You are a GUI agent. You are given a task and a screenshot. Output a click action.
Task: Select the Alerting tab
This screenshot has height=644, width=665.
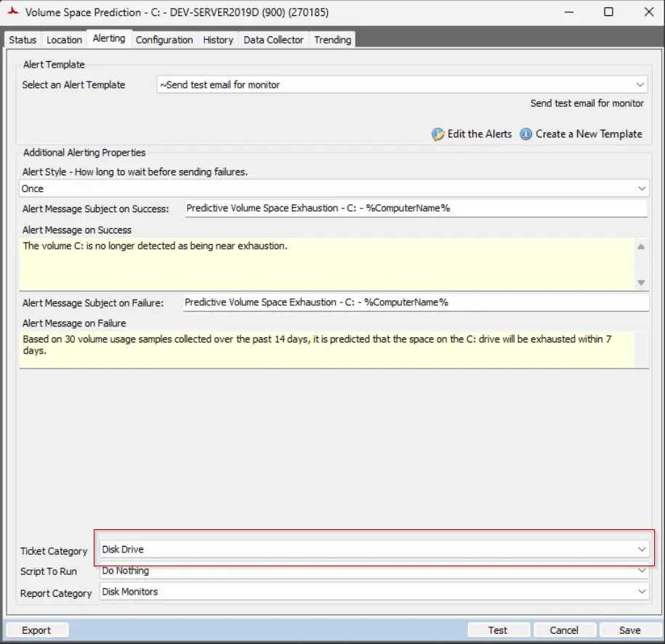tap(109, 39)
